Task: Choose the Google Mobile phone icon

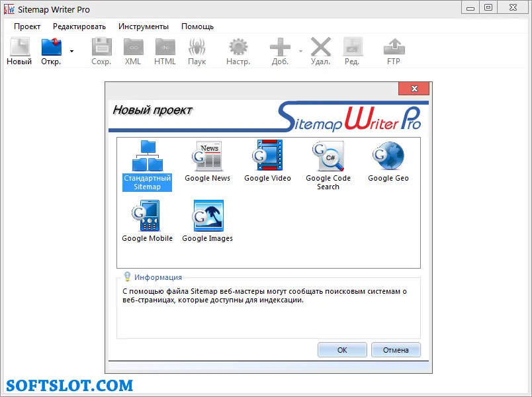Action: coord(146,216)
